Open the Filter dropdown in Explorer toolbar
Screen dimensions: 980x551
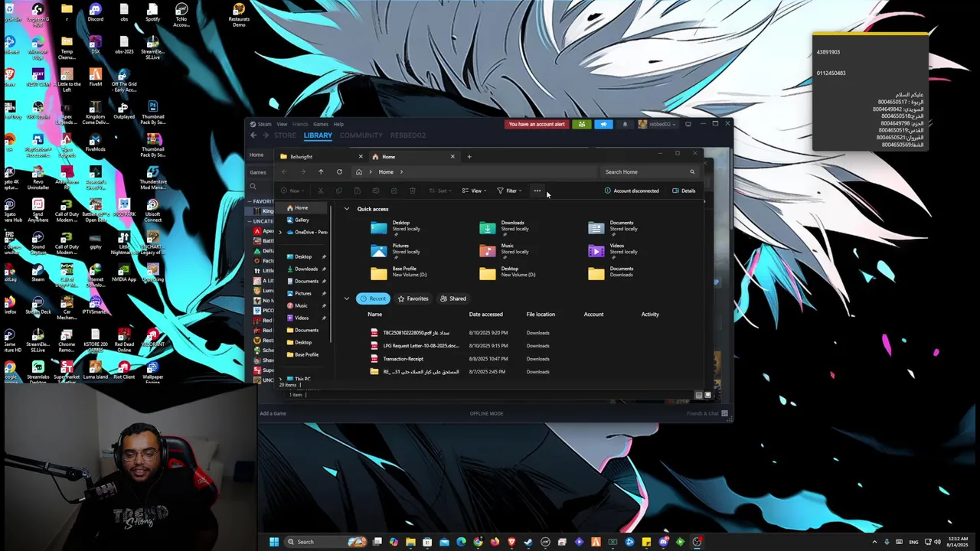click(509, 191)
